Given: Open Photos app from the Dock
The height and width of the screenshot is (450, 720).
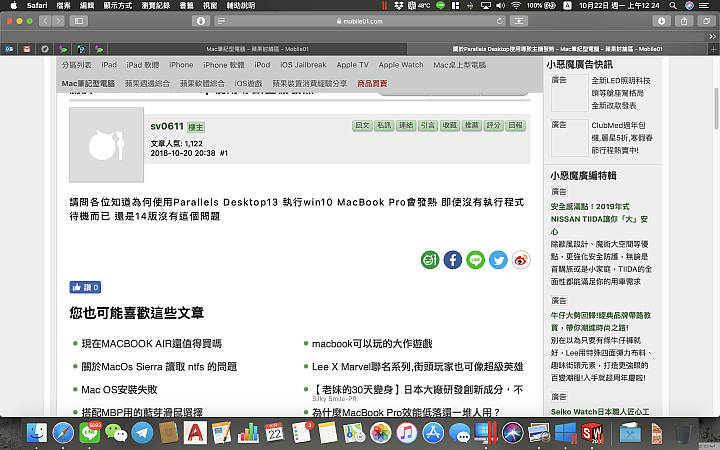Looking at the screenshot, I should pyautogui.click(x=380, y=433).
